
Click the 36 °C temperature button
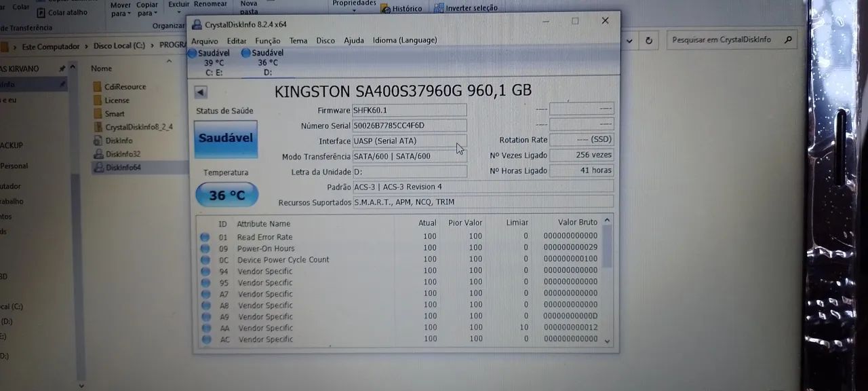click(x=226, y=194)
